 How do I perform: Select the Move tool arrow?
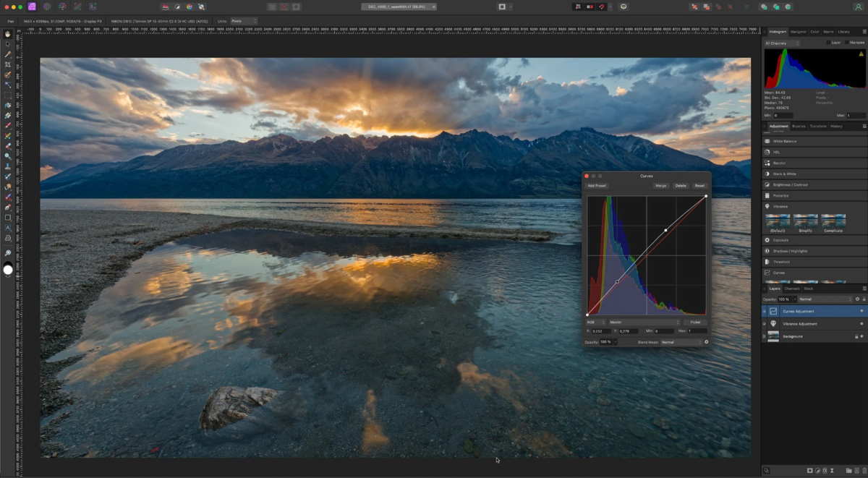tap(8, 44)
